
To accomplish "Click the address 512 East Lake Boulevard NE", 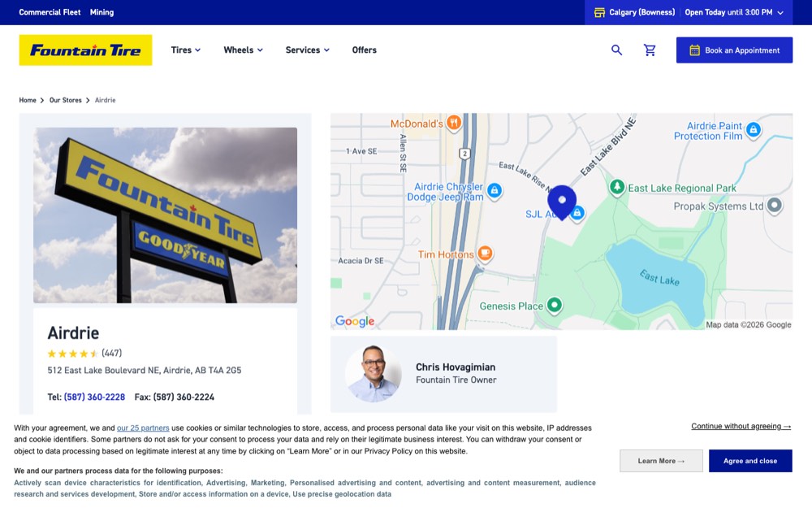I will tap(144, 370).
